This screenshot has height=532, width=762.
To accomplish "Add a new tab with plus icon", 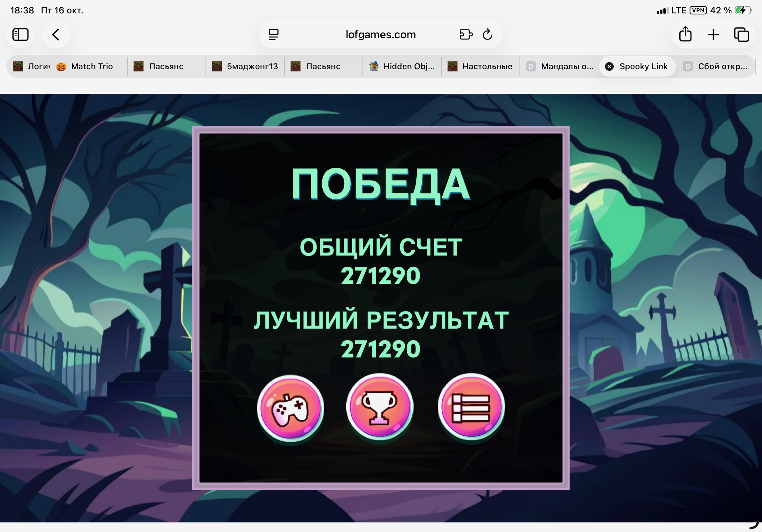I will 713,34.
